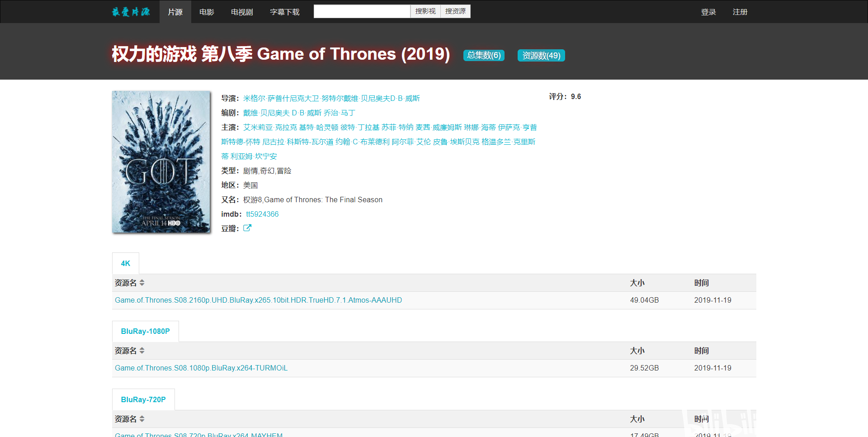The width and height of the screenshot is (868, 437).
Task: Click the 2019-11-19 date in the 4K row
Action: [712, 300]
